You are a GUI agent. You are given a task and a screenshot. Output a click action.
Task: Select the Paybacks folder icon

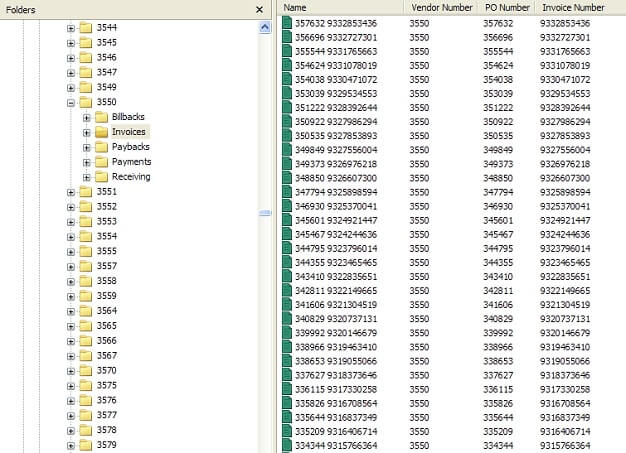[x=101, y=147]
